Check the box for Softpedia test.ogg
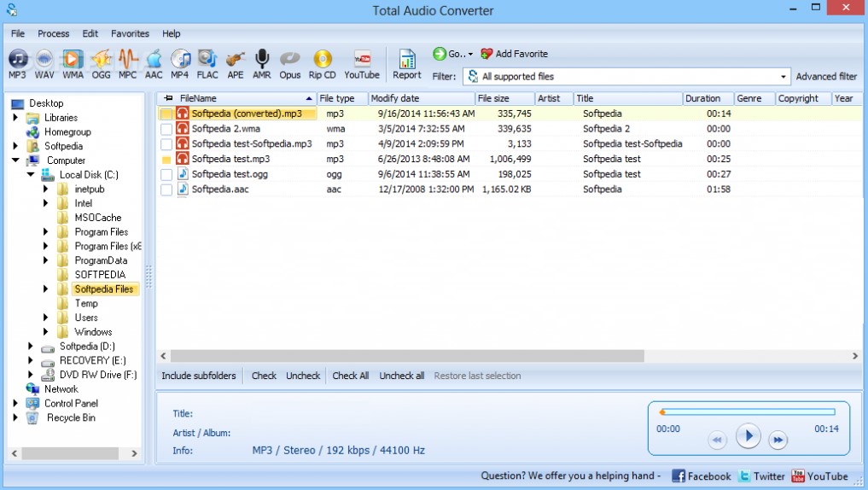Image resolution: width=868 pixels, height=490 pixels. (166, 174)
